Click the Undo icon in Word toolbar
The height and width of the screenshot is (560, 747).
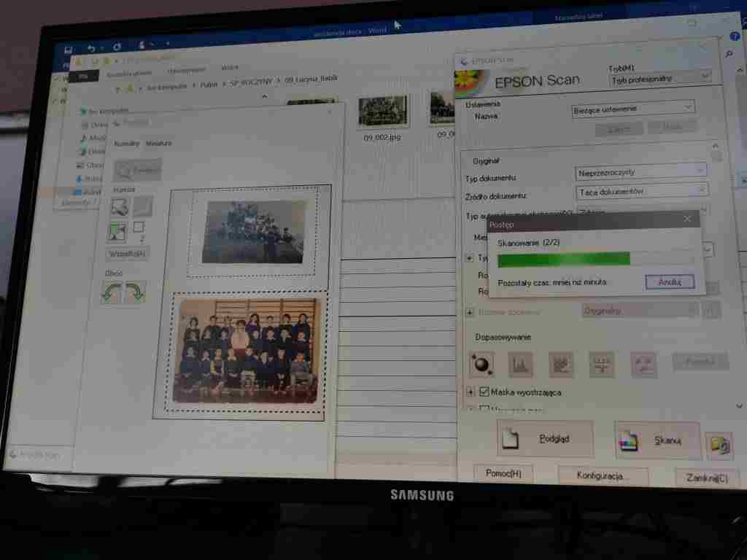click(90, 48)
